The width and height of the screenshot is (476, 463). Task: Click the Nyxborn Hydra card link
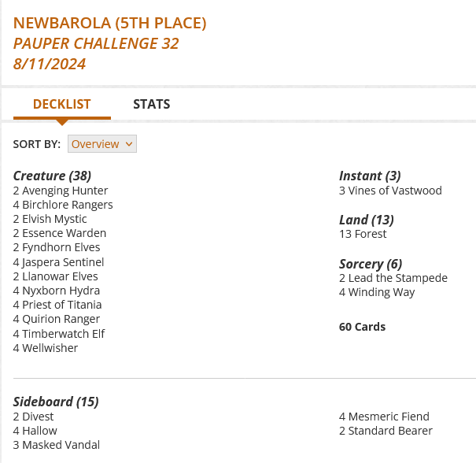pos(61,291)
